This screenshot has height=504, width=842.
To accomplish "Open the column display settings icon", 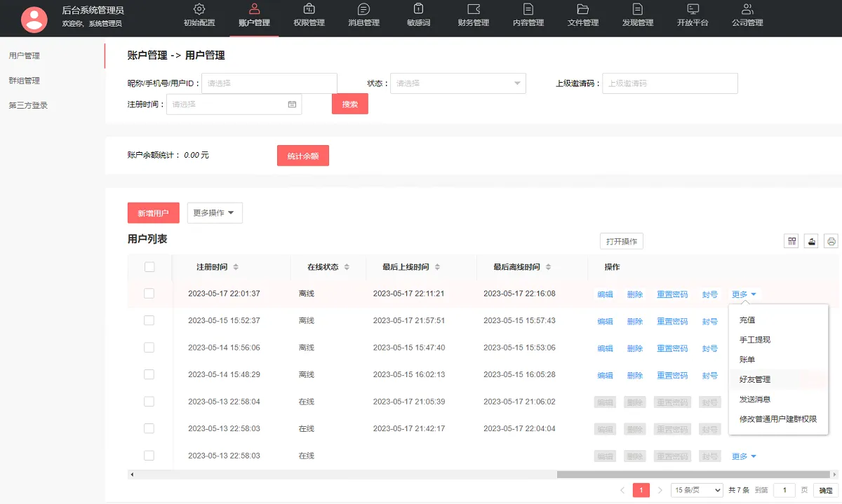I will pos(791,240).
